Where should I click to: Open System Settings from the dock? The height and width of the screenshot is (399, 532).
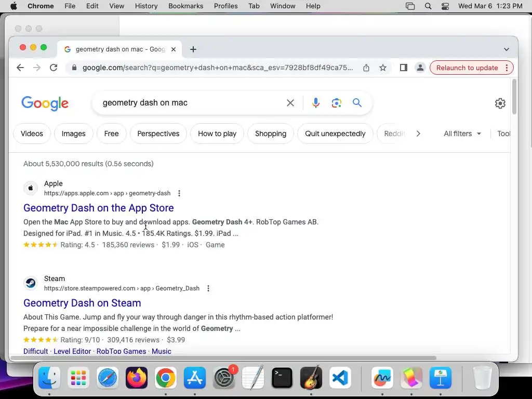pos(224,378)
